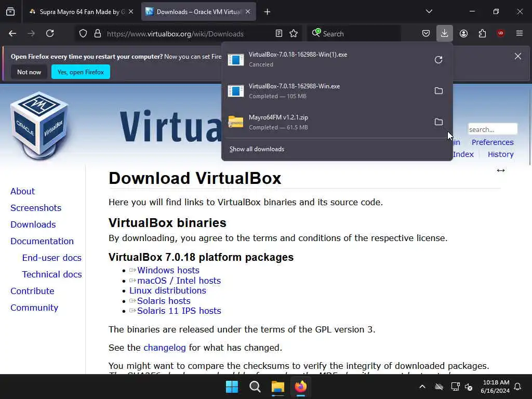This screenshot has height=399, width=532.
Task: Open the Mayro64FM v1.2.1.zip download entry
Action: click(x=326, y=122)
